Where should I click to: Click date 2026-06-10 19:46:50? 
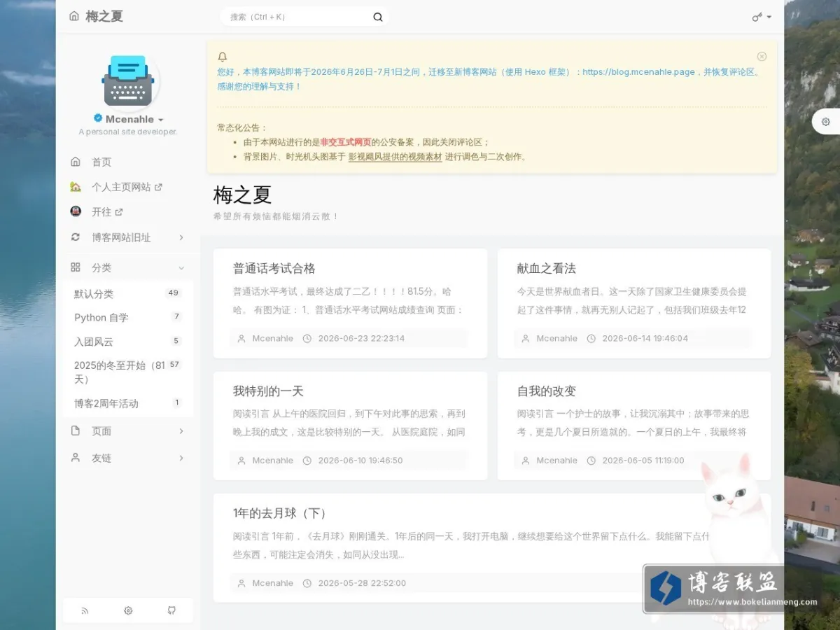[360, 461]
